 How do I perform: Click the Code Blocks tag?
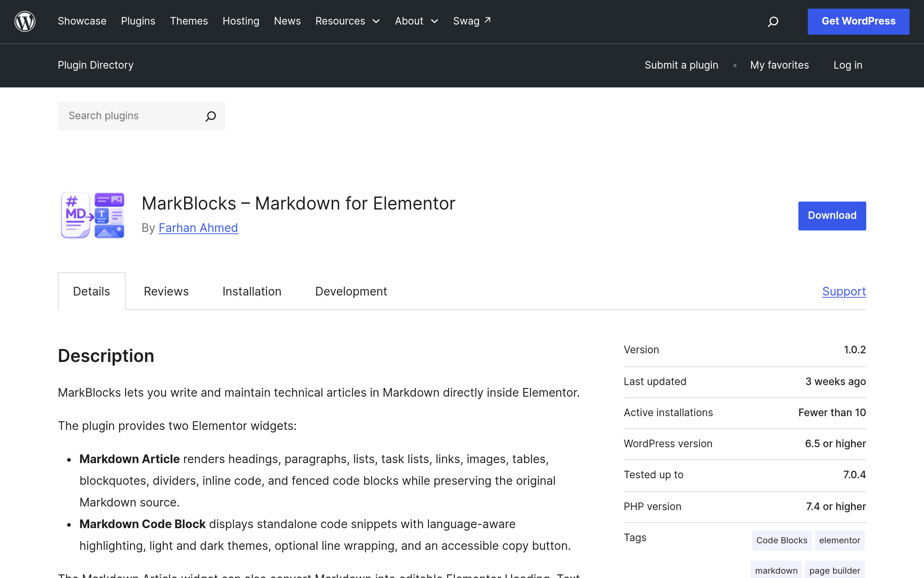[782, 540]
